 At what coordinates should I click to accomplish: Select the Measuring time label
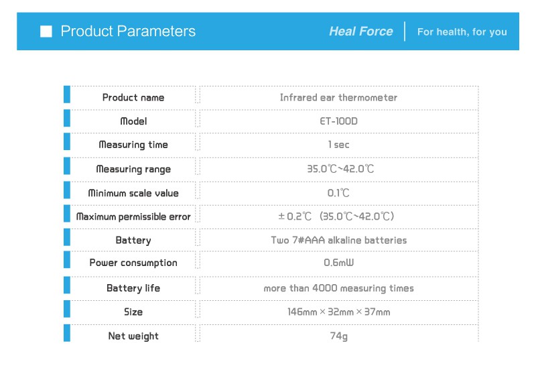(x=133, y=145)
